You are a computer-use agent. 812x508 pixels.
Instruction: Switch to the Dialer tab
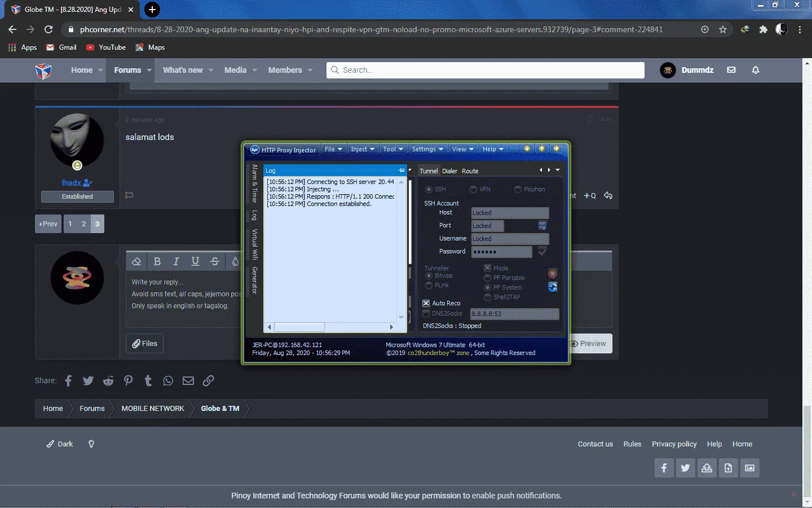(449, 171)
